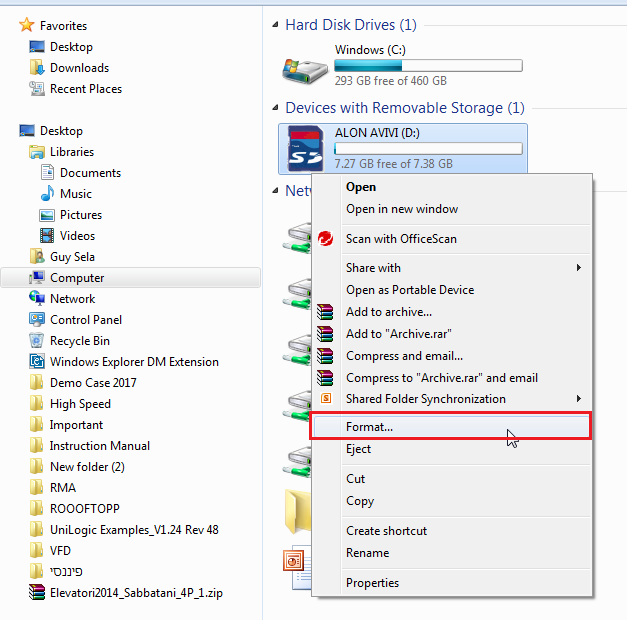Open the ROOOFTOPP folder

tap(85, 508)
